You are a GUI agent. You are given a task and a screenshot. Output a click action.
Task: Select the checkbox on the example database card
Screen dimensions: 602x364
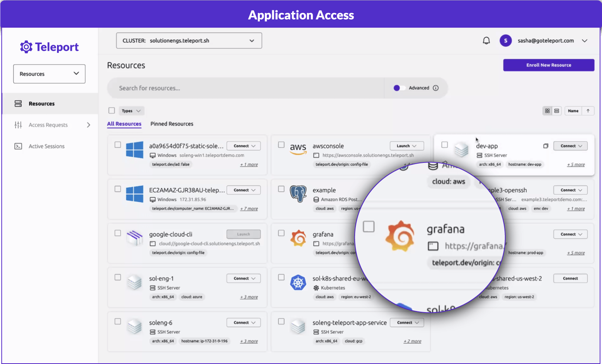pos(281,189)
